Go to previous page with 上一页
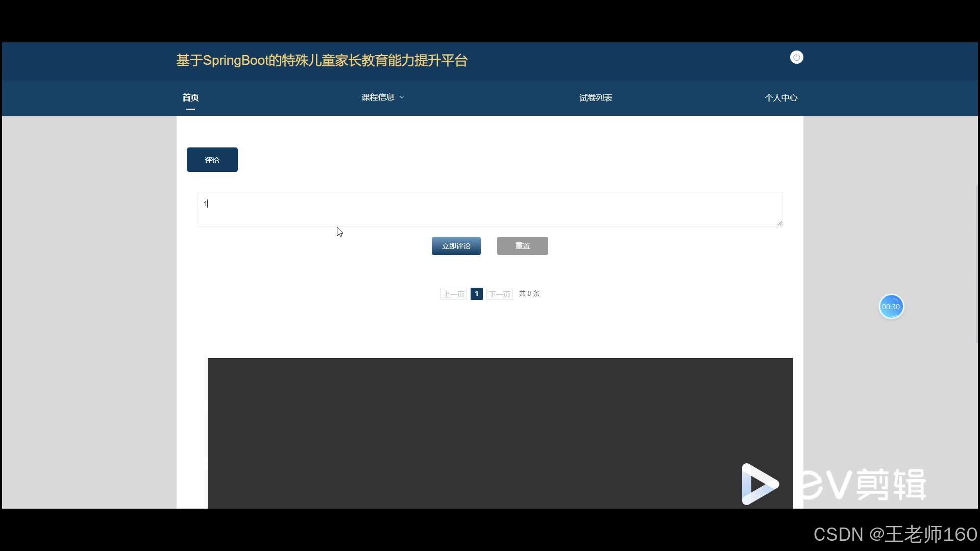980x551 pixels. pyautogui.click(x=453, y=294)
